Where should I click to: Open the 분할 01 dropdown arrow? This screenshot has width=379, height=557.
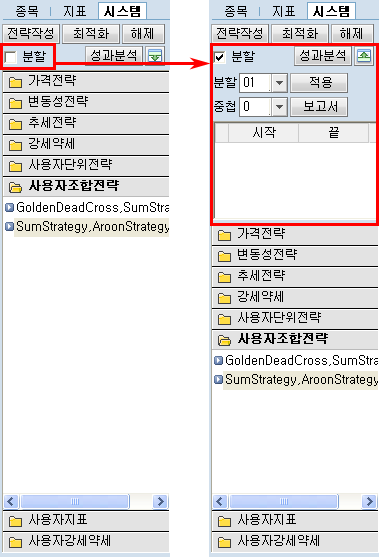click(x=280, y=83)
